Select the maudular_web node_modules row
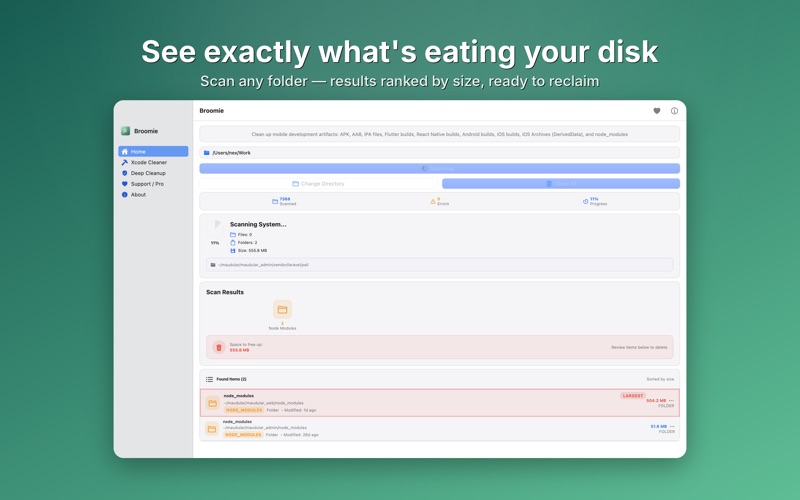 coord(439,403)
